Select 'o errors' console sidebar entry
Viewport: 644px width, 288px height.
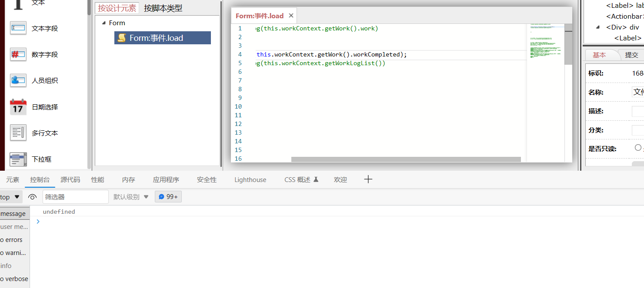point(15,240)
